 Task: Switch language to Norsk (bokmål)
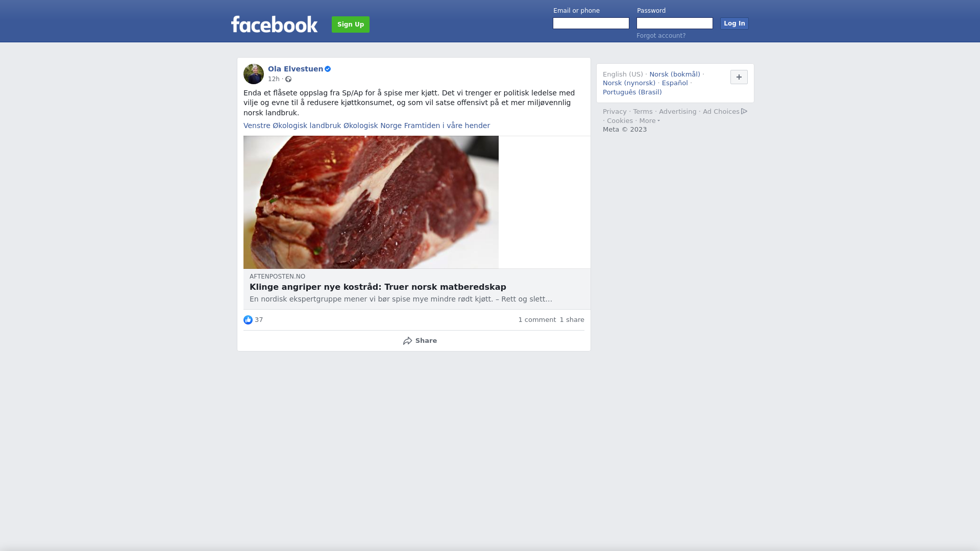(675, 74)
